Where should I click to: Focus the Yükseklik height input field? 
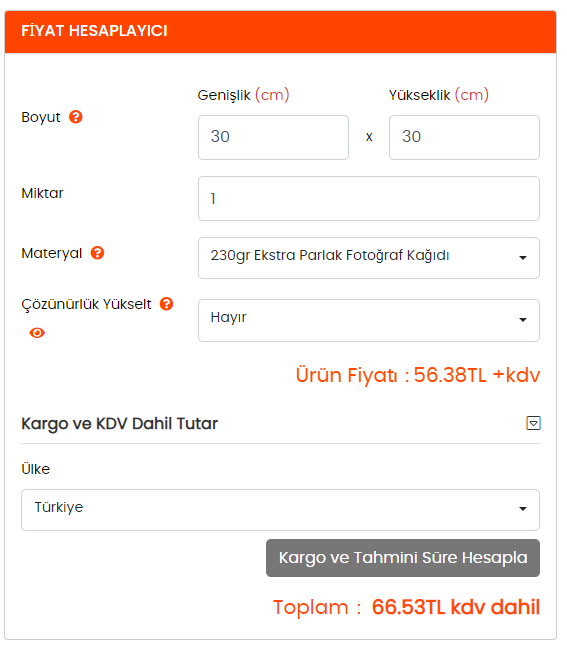pos(464,137)
